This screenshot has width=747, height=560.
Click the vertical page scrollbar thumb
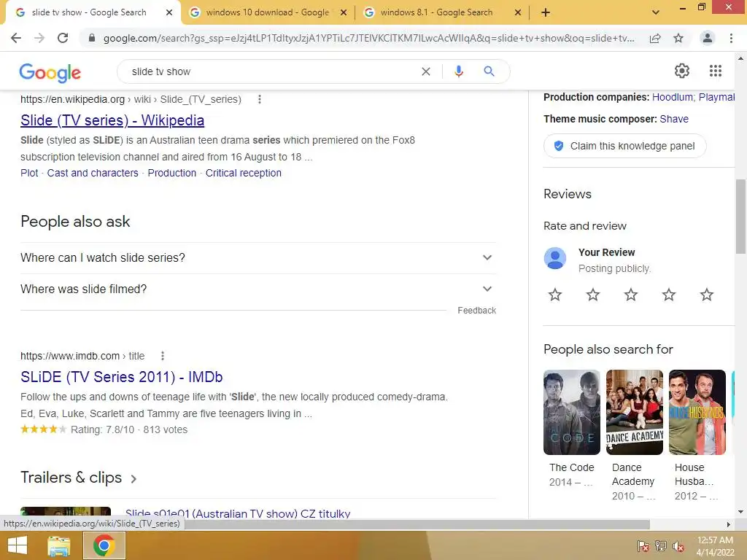(x=740, y=217)
